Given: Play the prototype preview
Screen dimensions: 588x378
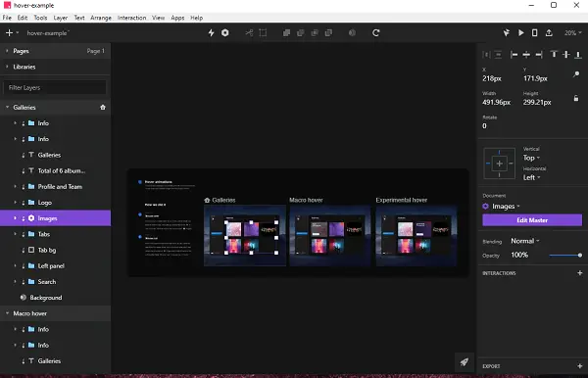Looking at the screenshot, I should 521,33.
